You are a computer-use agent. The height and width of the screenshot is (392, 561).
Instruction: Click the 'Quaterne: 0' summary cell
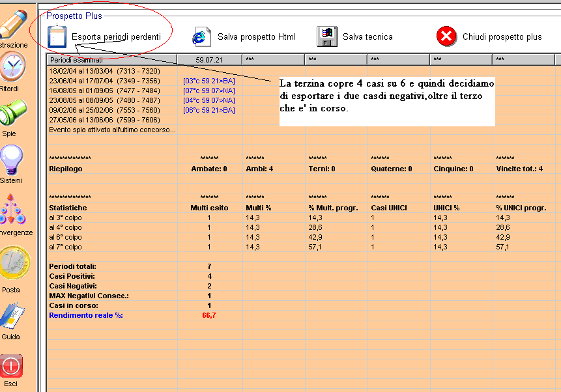tap(392, 169)
